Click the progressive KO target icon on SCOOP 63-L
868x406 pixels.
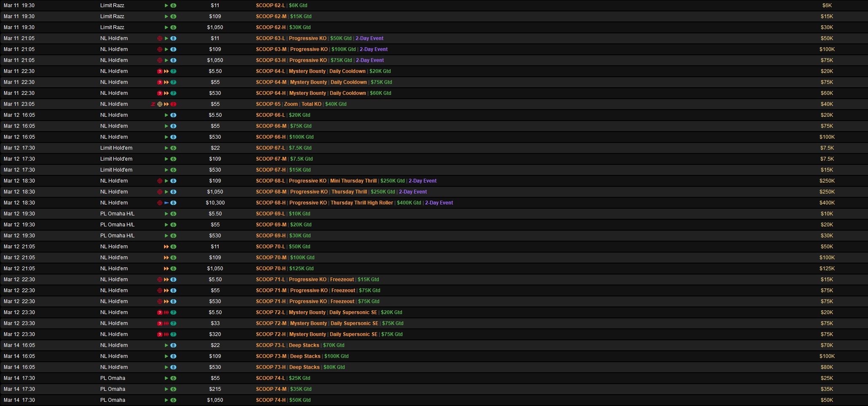(160, 38)
